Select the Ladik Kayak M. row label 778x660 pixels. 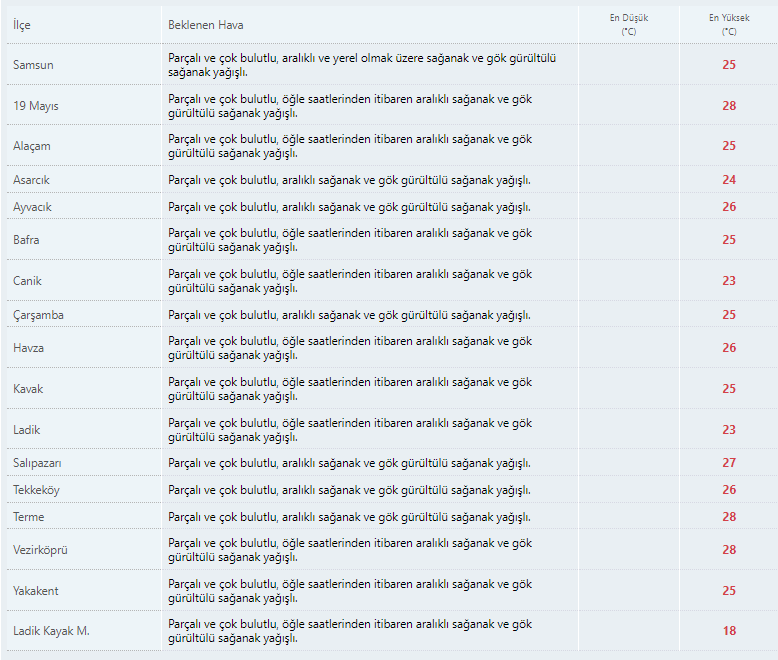(x=51, y=631)
